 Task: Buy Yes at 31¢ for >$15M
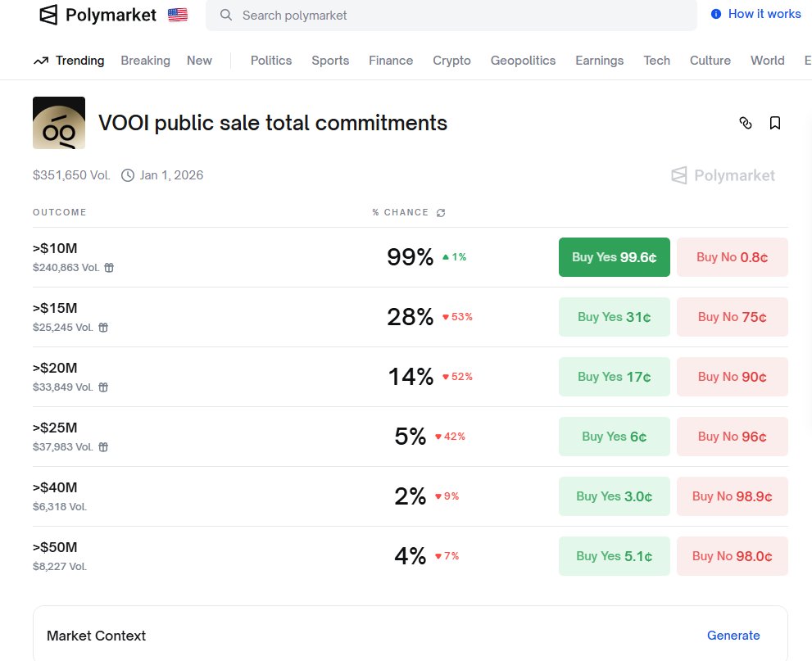coord(615,317)
